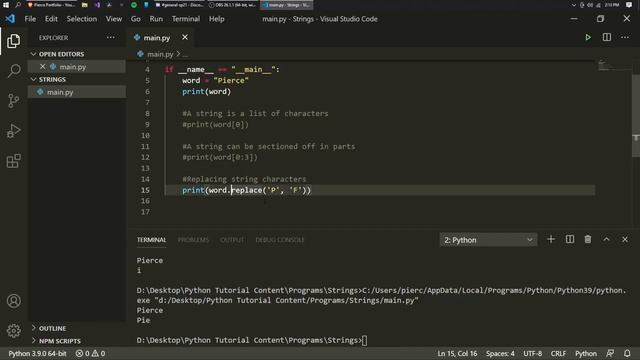Image resolution: width=640 pixels, height=360 pixels.
Task: Kill terminal with trash icon
Action: coord(588,240)
